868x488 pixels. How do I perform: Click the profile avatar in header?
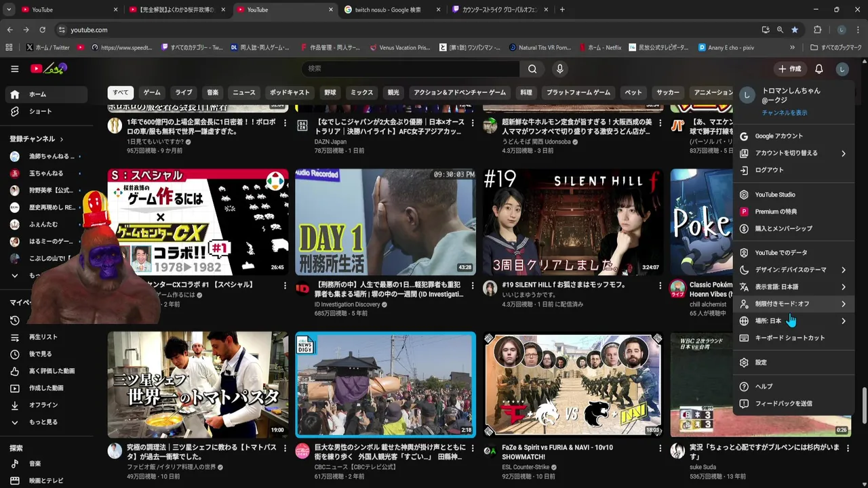click(842, 68)
